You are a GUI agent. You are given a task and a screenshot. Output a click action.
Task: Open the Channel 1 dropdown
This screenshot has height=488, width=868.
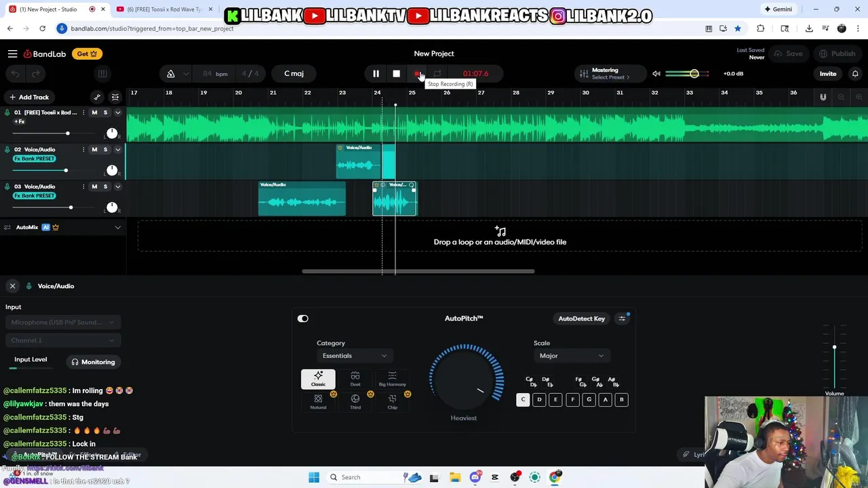click(63, 340)
